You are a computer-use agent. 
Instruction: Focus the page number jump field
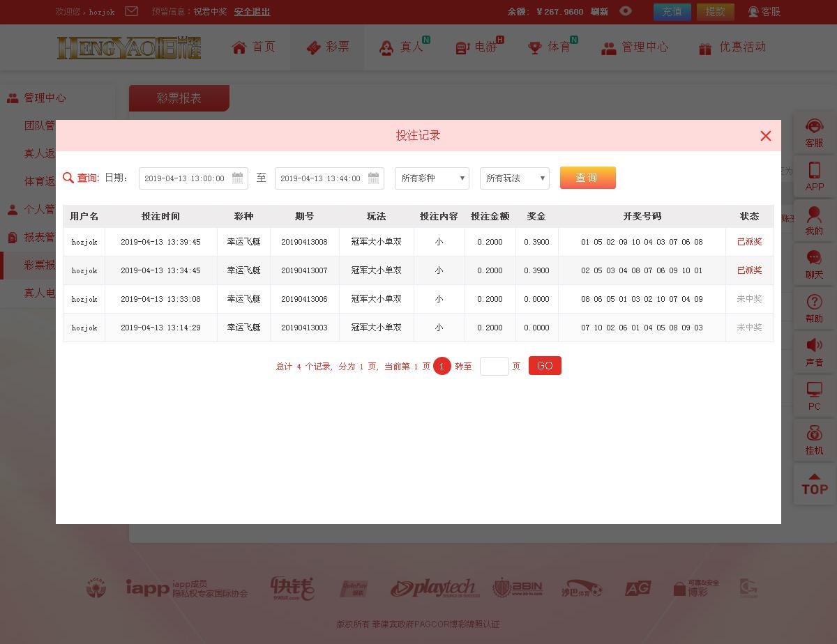point(495,366)
